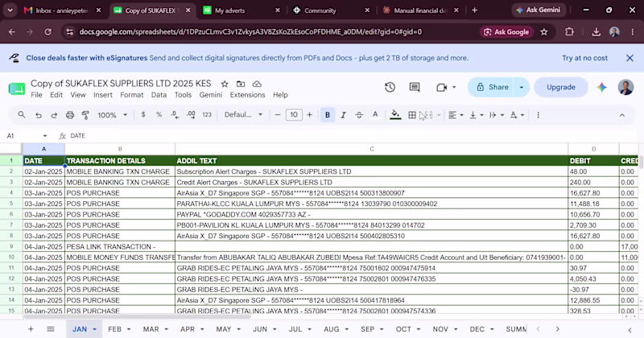Add a new sheet with plus

coord(31,329)
